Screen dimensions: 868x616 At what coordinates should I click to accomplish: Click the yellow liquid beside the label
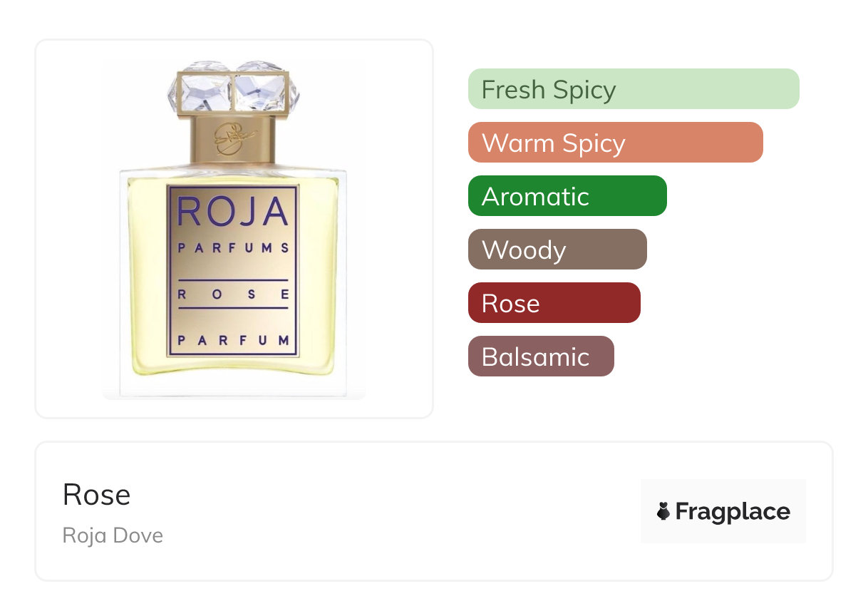point(146,285)
